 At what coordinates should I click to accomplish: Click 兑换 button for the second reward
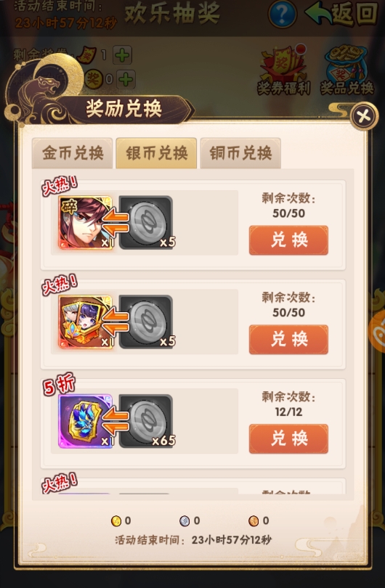(x=288, y=340)
